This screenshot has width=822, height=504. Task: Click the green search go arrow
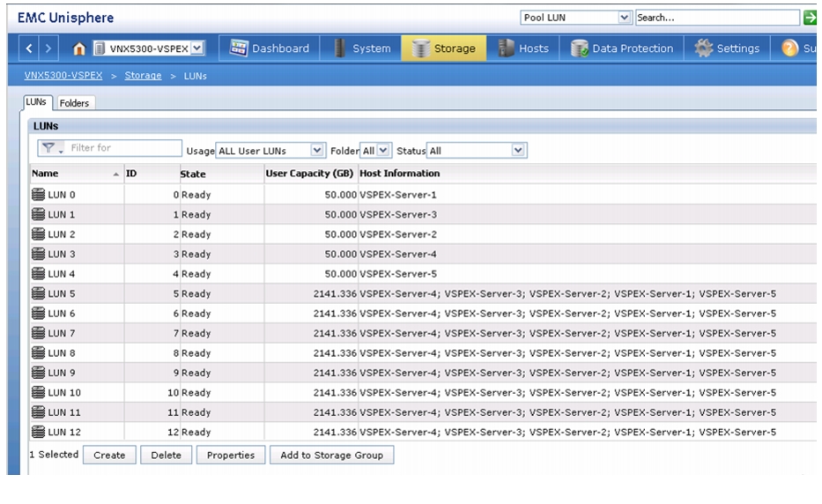click(x=810, y=18)
